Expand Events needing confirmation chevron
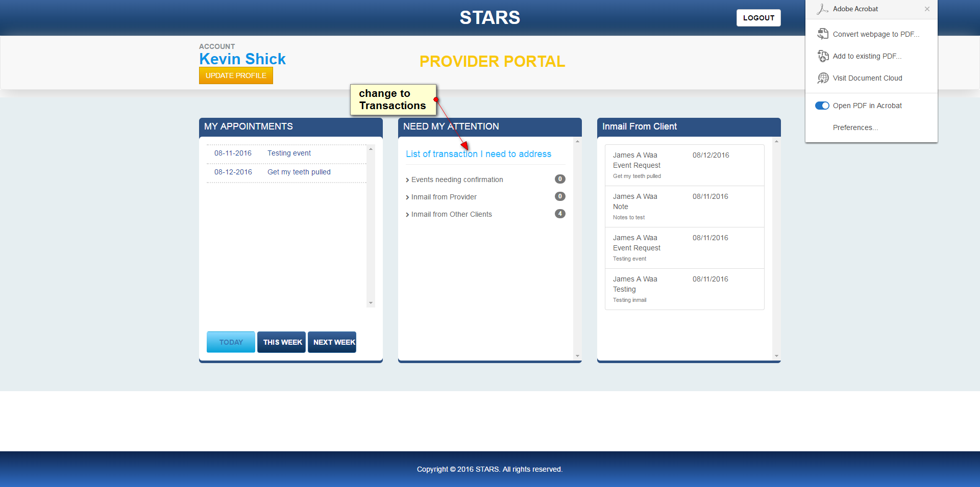 tap(407, 180)
